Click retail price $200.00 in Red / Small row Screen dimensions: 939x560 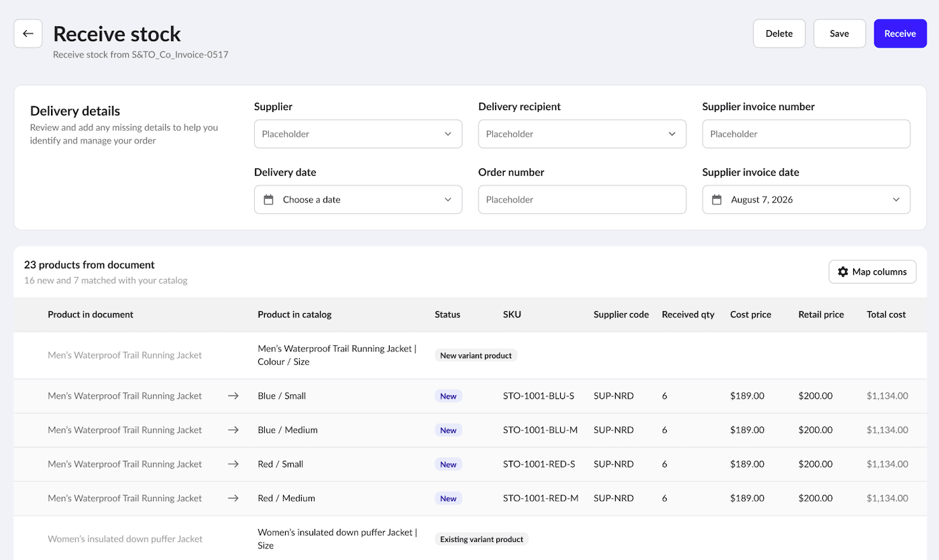(816, 464)
